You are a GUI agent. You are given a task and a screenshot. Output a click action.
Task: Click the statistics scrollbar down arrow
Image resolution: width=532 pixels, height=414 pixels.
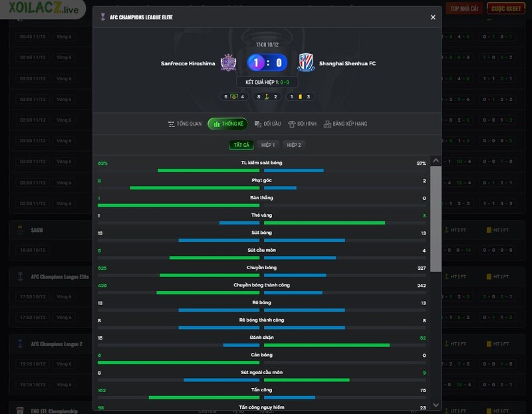pyautogui.click(x=436, y=404)
